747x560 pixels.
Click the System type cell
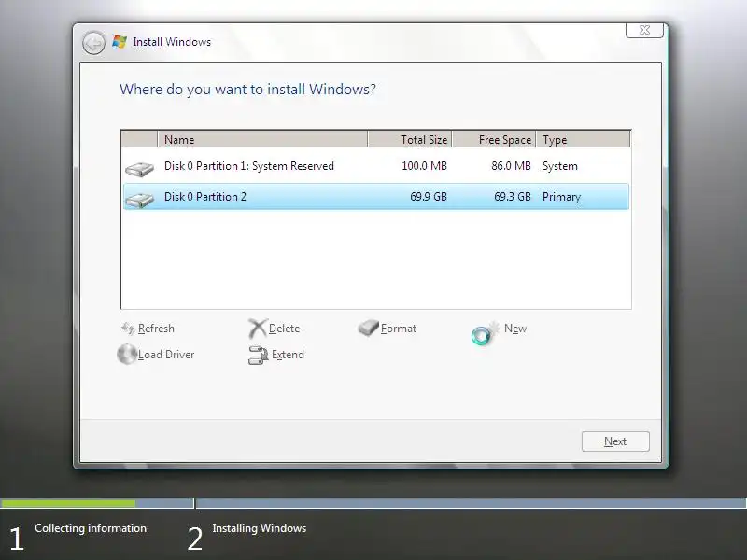click(x=559, y=166)
